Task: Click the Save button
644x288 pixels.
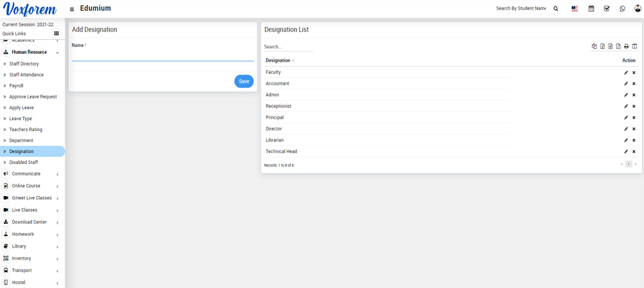Action: tap(244, 82)
